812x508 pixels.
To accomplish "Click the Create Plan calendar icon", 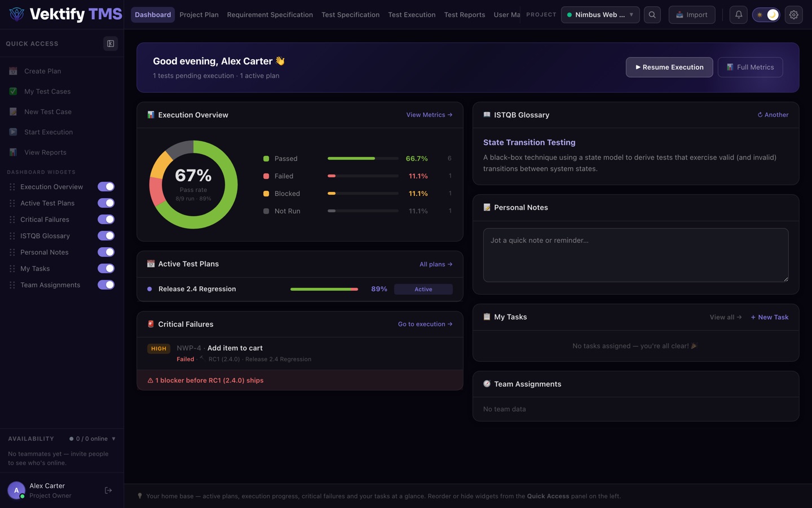I will click(x=13, y=71).
